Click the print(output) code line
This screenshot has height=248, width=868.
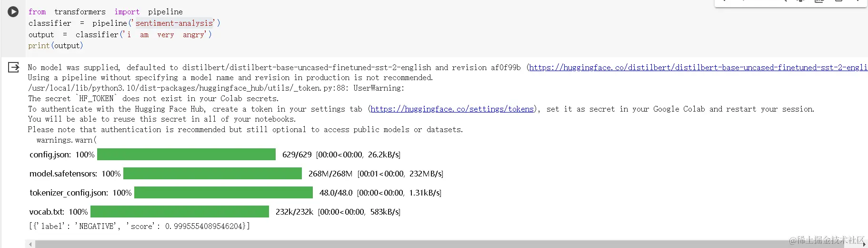pos(55,46)
